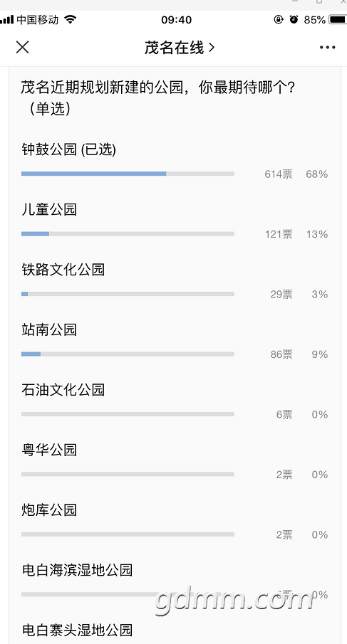Screen dimensions: 347x644
Task: Open the three-dot more options menu
Action: point(327,48)
